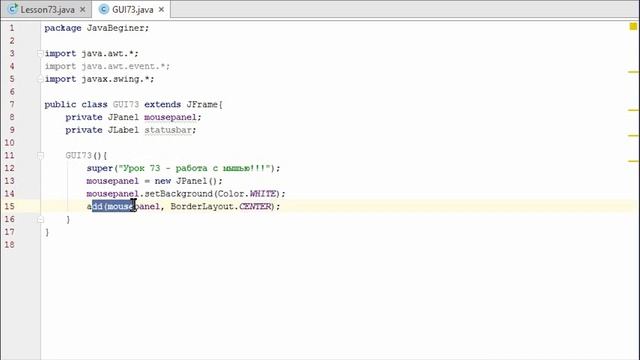Click the constructor fold end marker at line 16
This screenshot has width=640, height=360.
pos(40,219)
